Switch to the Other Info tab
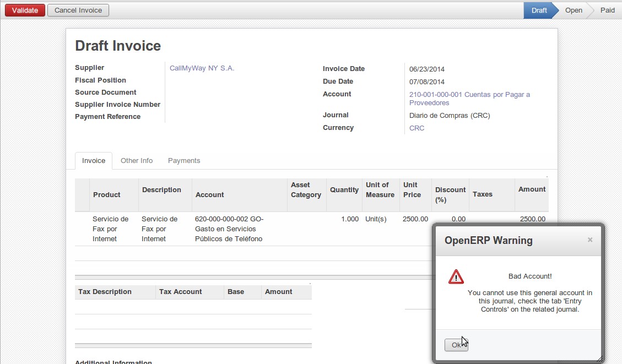This screenshot has height=364, width=622. pos(137,161)
